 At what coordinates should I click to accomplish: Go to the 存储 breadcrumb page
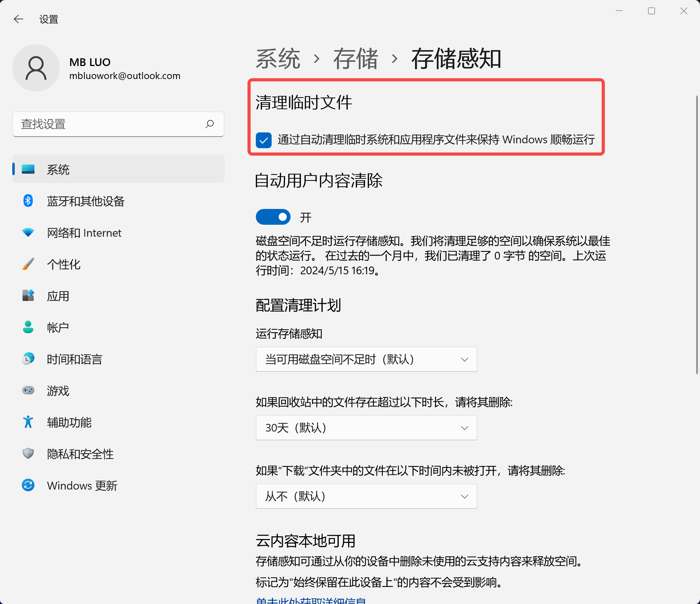[356, 59]
